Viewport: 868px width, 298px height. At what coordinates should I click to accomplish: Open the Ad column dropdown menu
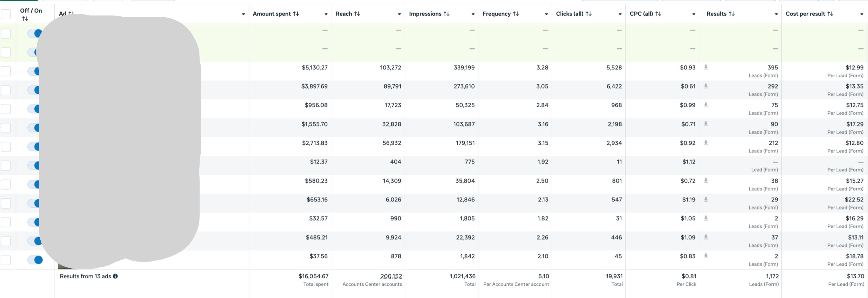tap(243, 14)
